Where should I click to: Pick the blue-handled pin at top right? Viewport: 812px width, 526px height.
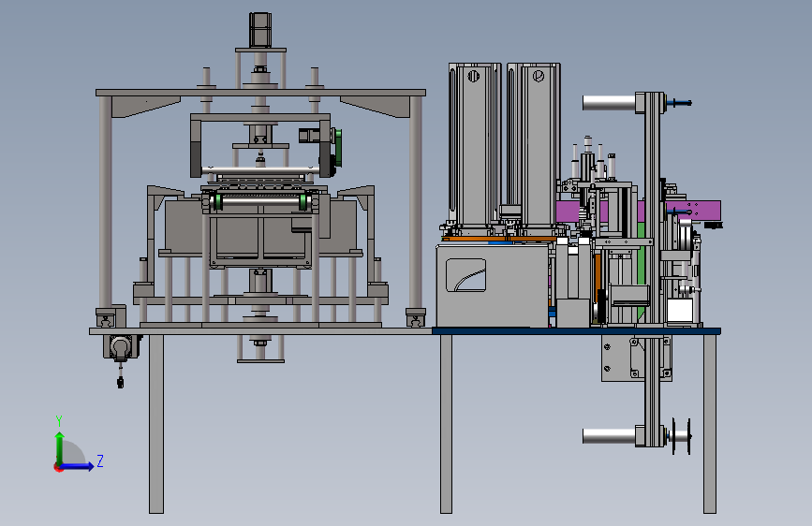(679, 103)
